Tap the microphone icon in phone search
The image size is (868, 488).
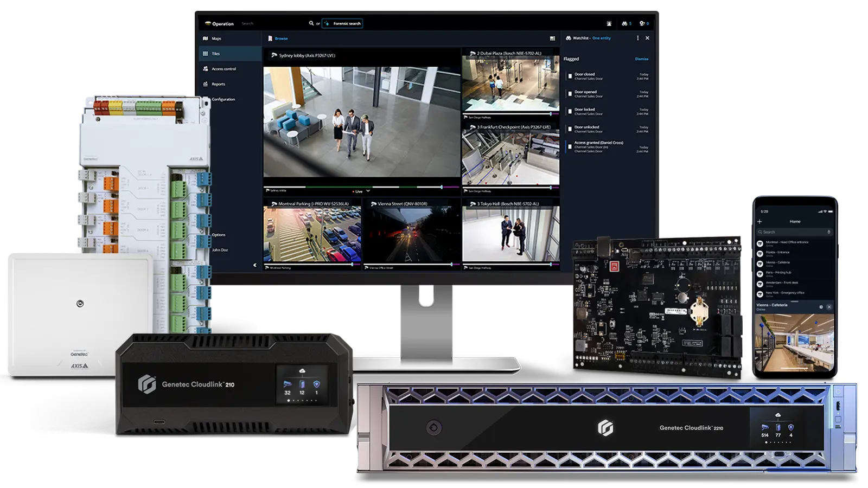[828, 232]
